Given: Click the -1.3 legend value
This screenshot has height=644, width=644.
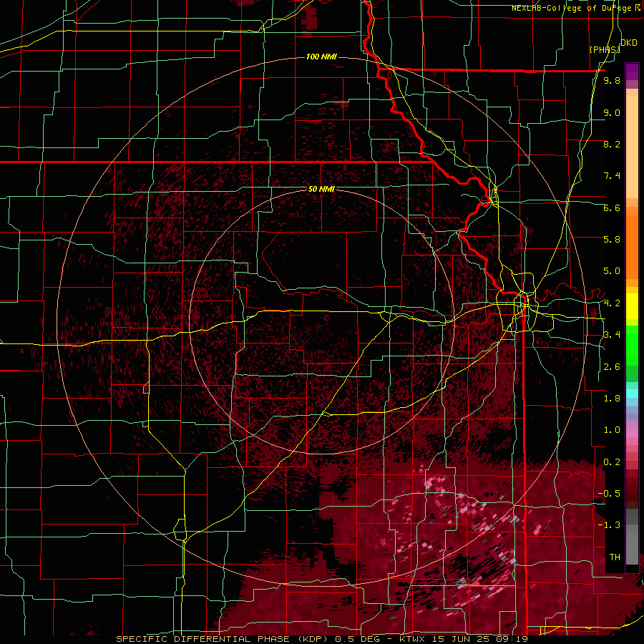Looking at the screenshot, I should tap(609, 525).
